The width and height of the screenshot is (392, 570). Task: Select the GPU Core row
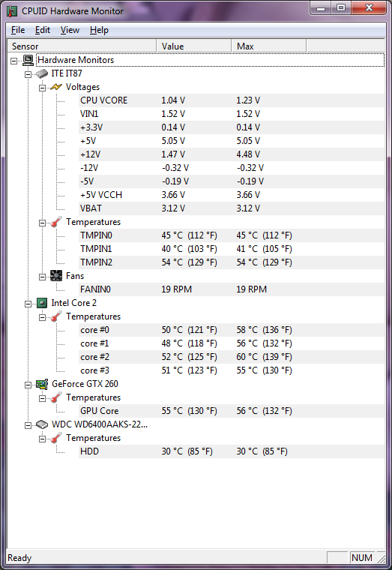232,411
